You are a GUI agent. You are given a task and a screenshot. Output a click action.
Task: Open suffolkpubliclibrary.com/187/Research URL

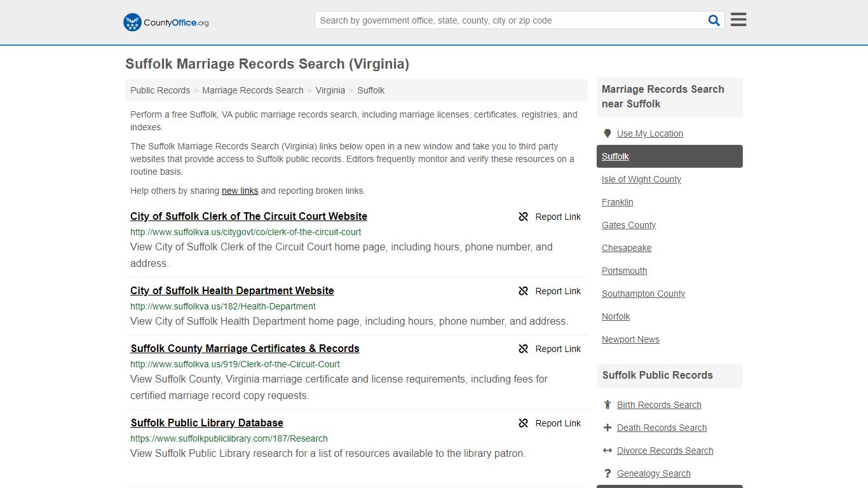229,438
